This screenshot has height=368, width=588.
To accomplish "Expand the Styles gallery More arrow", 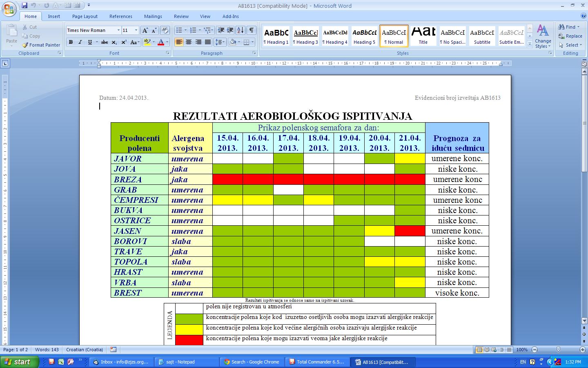I will 530,43.
